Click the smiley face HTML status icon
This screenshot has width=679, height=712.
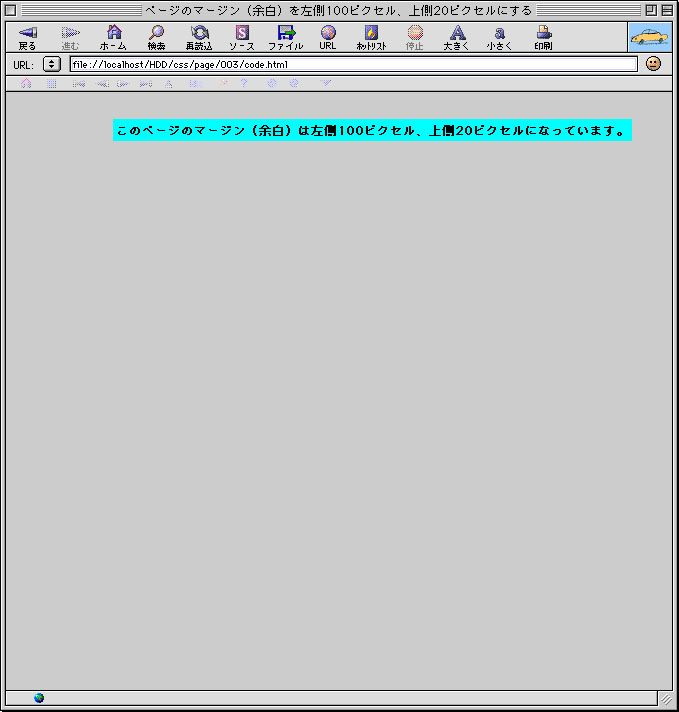653,64
